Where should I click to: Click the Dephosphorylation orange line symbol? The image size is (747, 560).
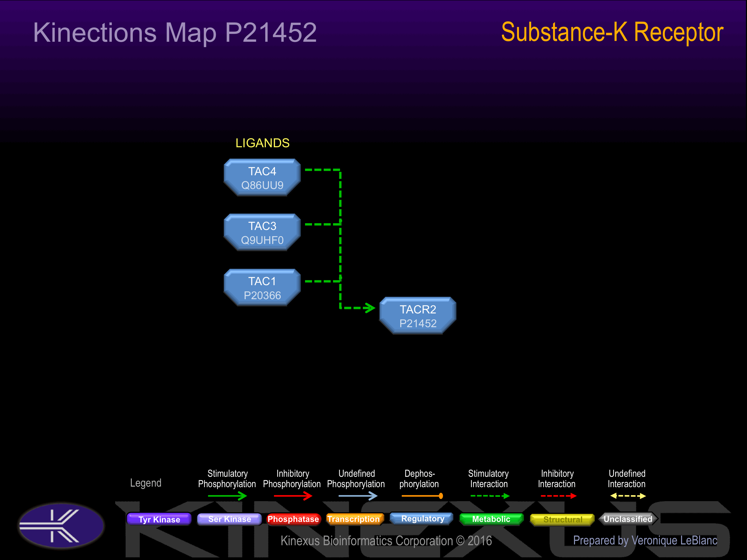[422, 496]
